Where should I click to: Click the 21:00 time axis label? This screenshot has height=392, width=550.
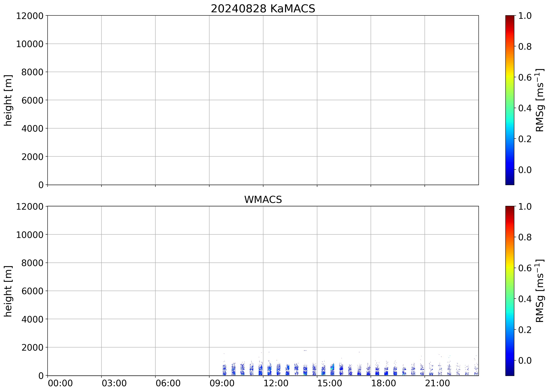(437, 383)
